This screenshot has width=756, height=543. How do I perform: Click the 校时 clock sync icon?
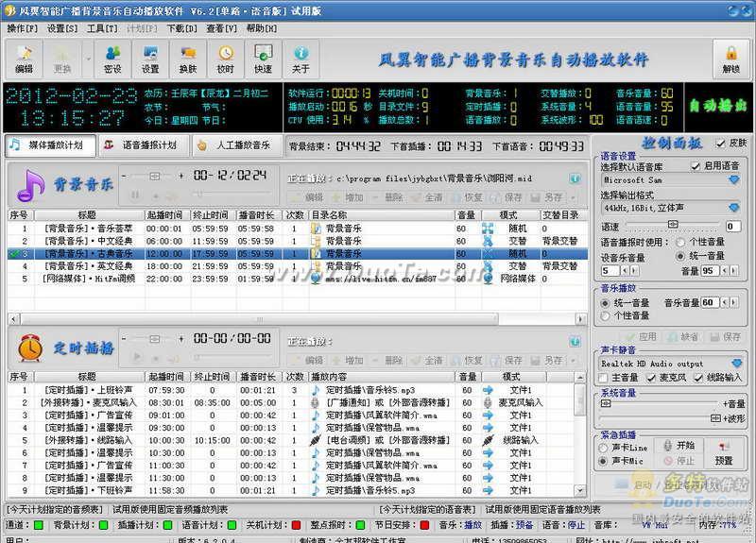click(226, 59)
